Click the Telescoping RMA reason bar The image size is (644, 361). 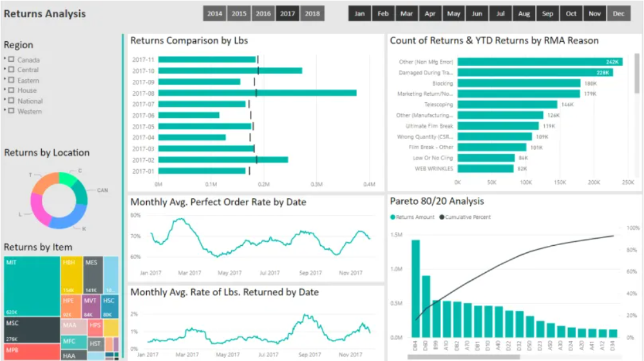(x=507, y=105)
